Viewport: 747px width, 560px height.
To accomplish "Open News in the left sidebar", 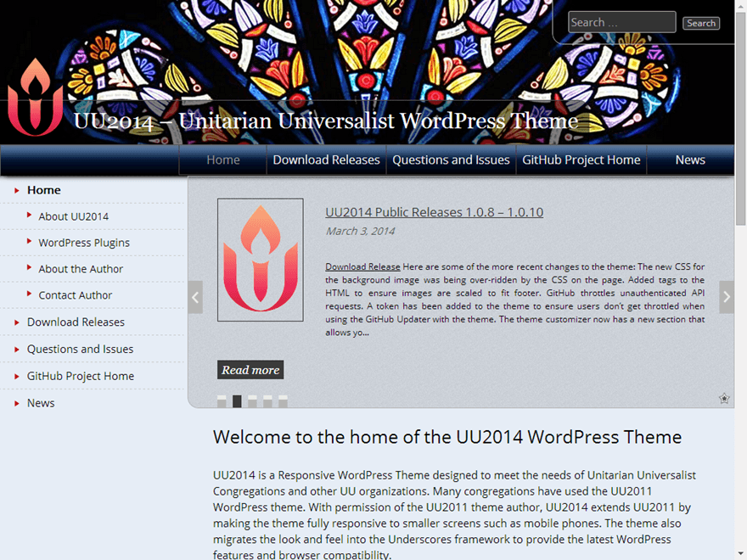I will [41, 403].
